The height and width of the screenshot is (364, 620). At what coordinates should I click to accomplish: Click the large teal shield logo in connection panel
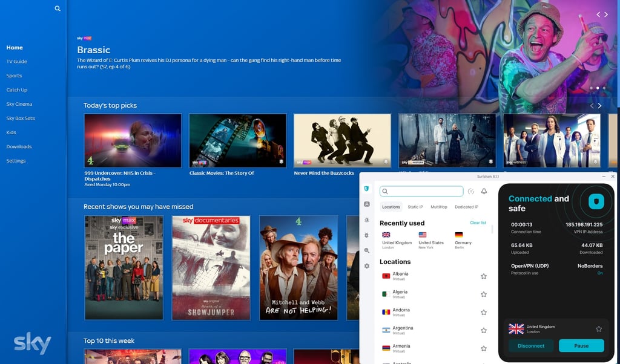596,201
